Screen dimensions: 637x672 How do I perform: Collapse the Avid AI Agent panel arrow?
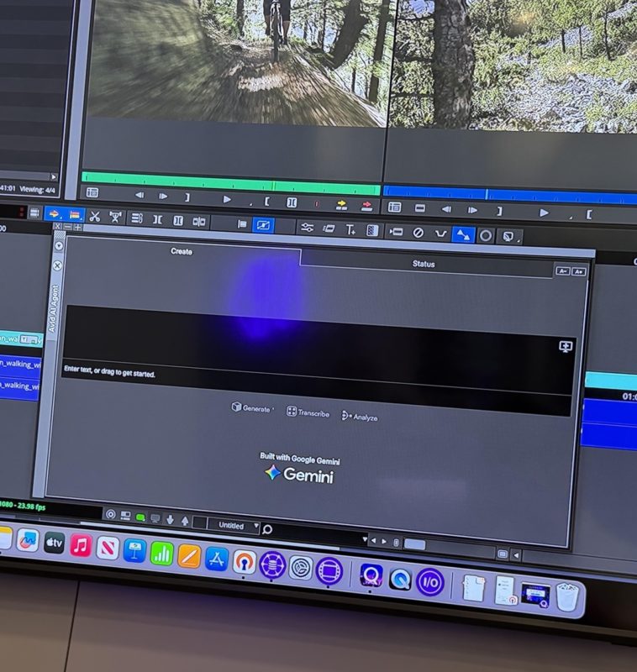point(59,246)
